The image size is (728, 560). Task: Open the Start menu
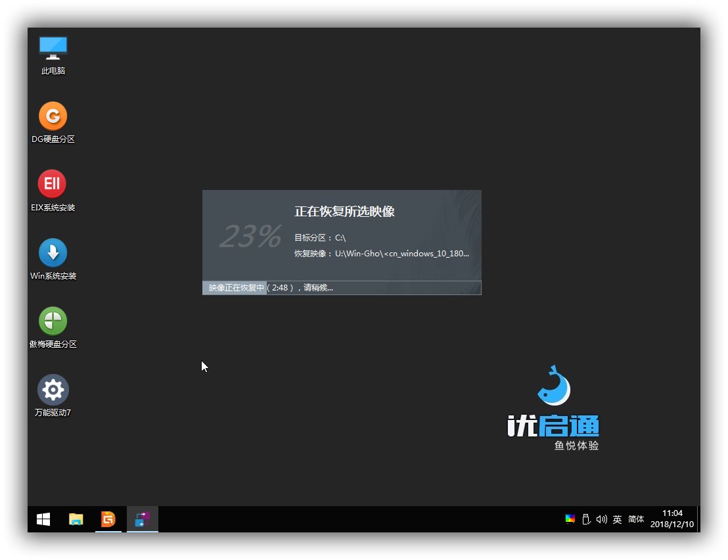[x=43, y=519]
